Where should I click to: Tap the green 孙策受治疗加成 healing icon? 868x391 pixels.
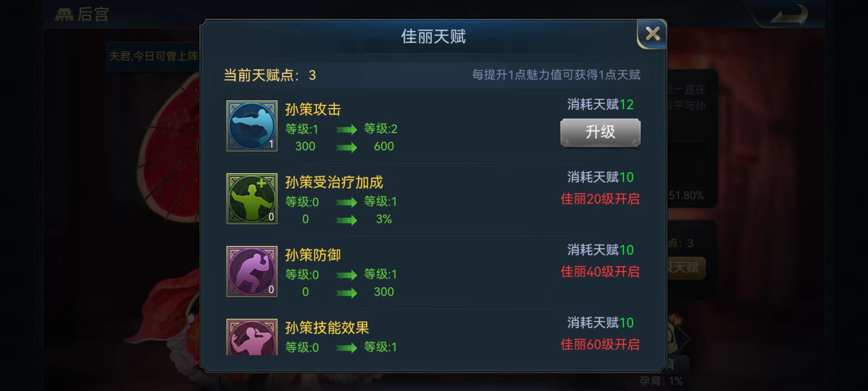252,199
